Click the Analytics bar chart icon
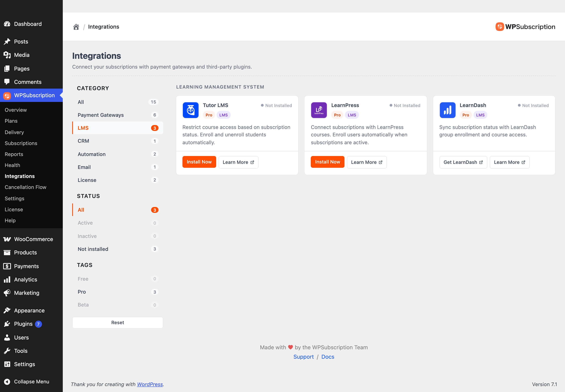 [7, 279]
